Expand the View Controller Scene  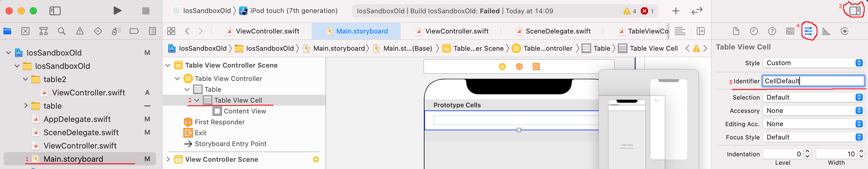(168, 159)
